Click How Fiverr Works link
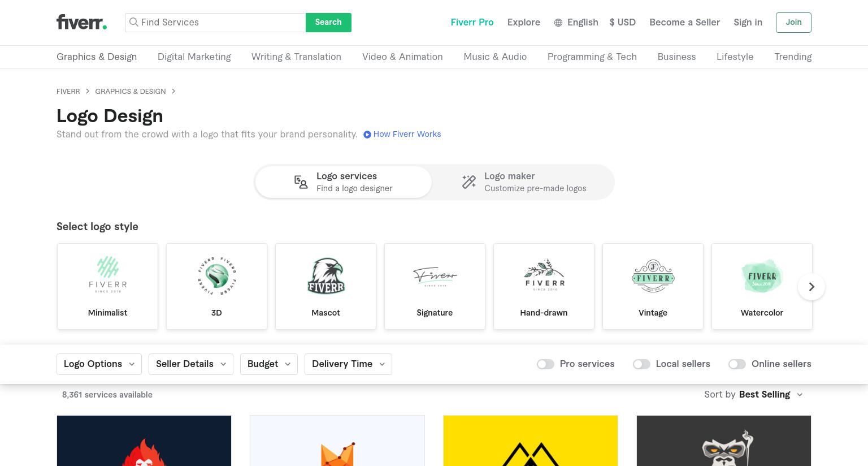Image resolution: width=868 pixels, height=466 pixels. [407, 134]
